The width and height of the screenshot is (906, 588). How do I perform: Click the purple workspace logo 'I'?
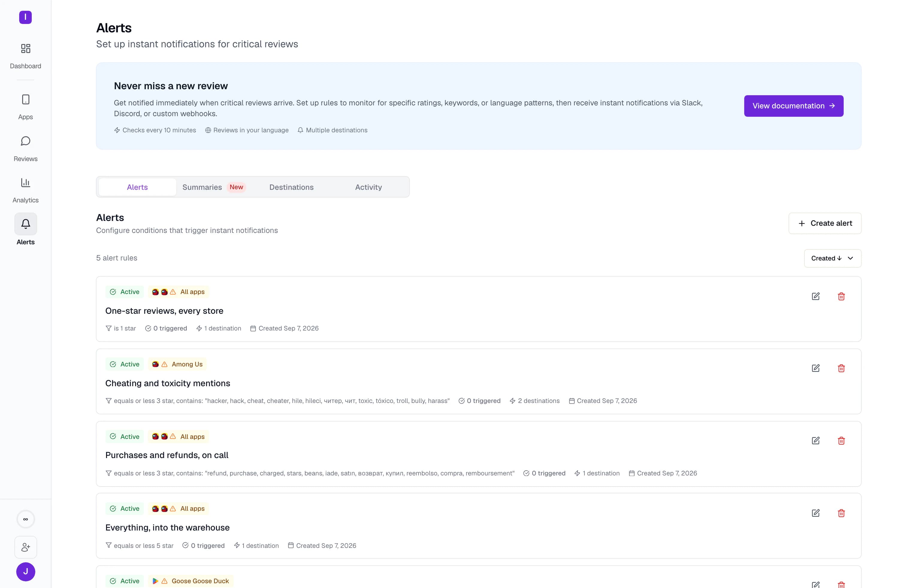pos(25,17)
